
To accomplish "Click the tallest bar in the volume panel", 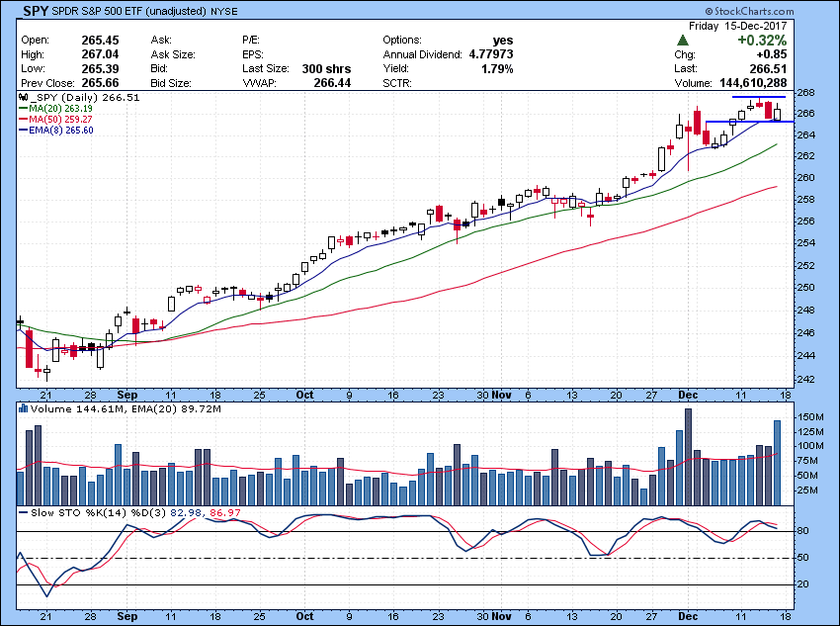I will (689, 457).
